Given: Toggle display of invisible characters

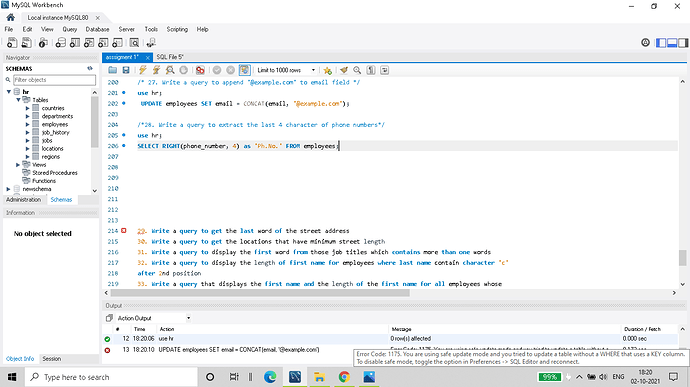Looking at the screenshot, I should (371, 70).
